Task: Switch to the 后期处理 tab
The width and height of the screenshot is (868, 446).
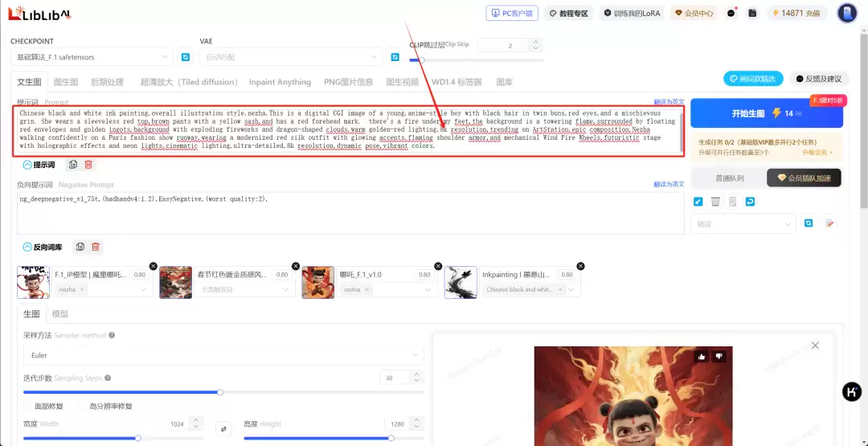Action: (x=108, y=82)
